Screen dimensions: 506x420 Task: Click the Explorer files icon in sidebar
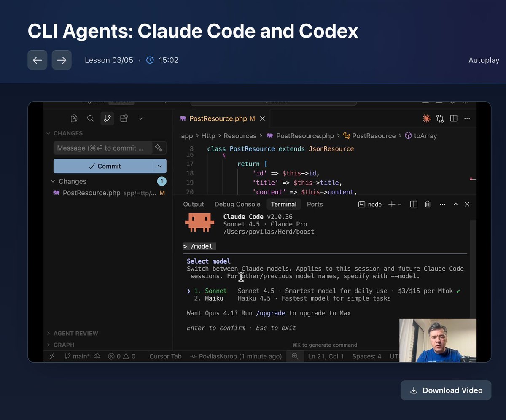(74, 118)
